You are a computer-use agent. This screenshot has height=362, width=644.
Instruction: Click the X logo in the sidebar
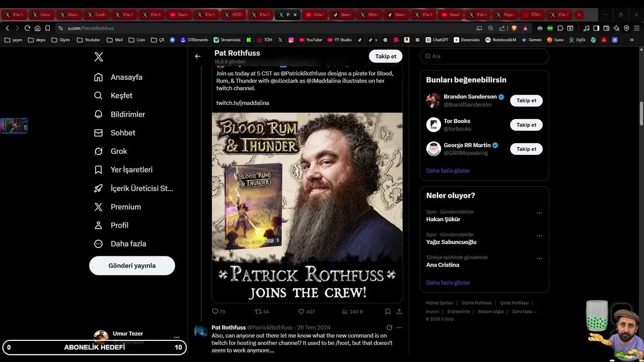(99, 57)
